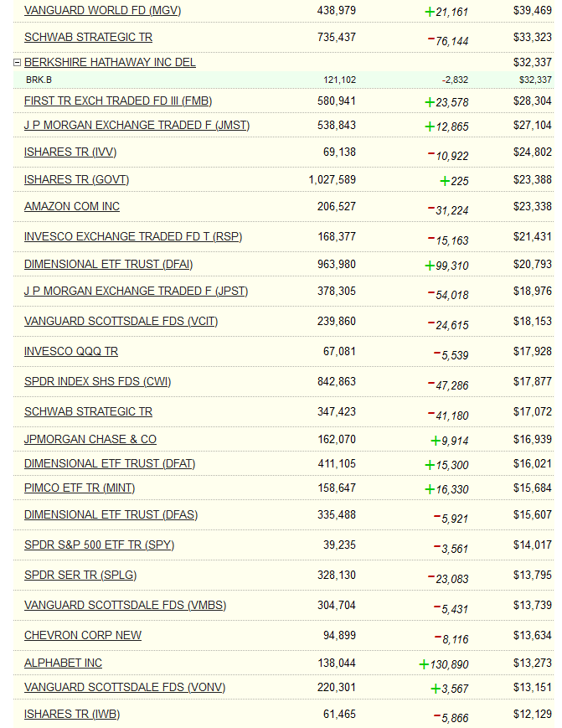The height and width of the screenshot is (728, 562).
Task: Open the ISHARES TR (GOVT) link
Action: 76,179
